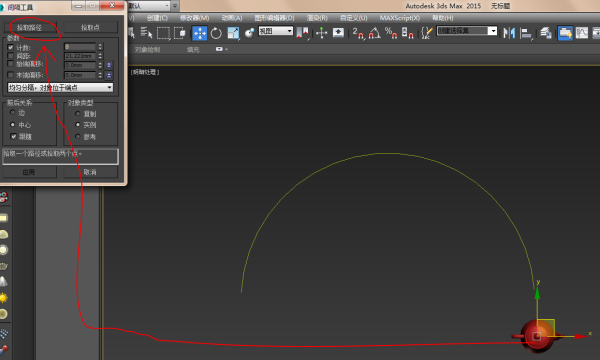The image size is (600, 360).
Task: Activate the Select and Move tool
Action: pos(199,33)
